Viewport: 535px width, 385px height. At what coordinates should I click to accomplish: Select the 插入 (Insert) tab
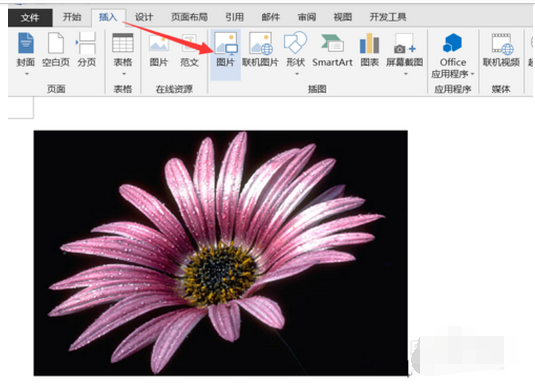click(108, 17)
